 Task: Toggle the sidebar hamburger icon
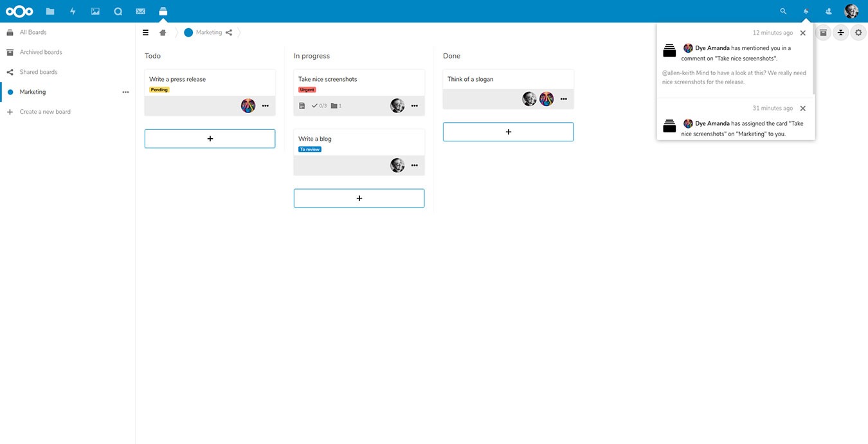[x=145, y=32]
